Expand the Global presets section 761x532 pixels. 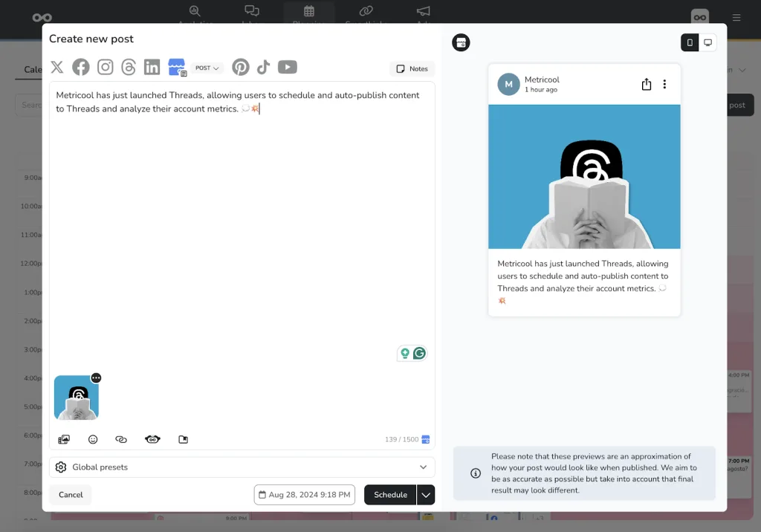point(242,467)
